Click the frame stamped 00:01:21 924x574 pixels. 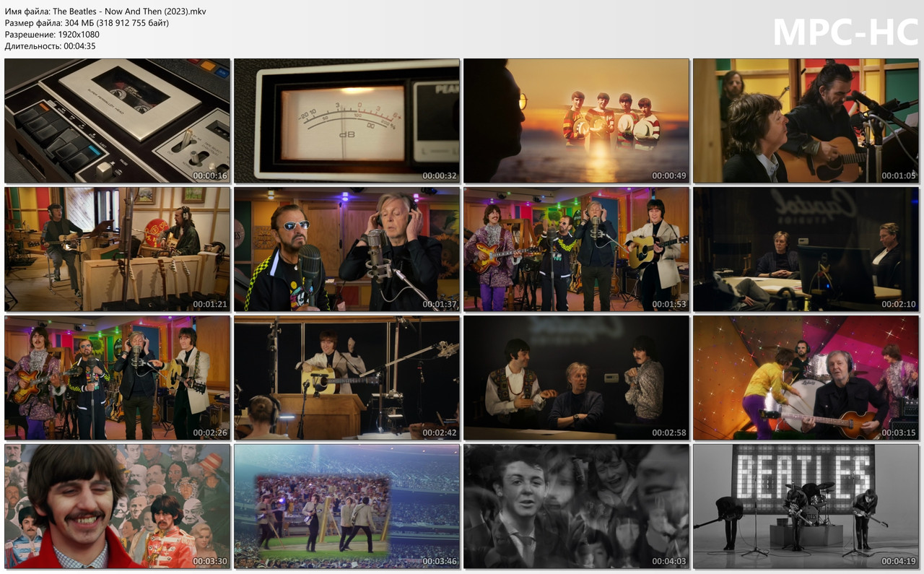(x=117, y=249)
